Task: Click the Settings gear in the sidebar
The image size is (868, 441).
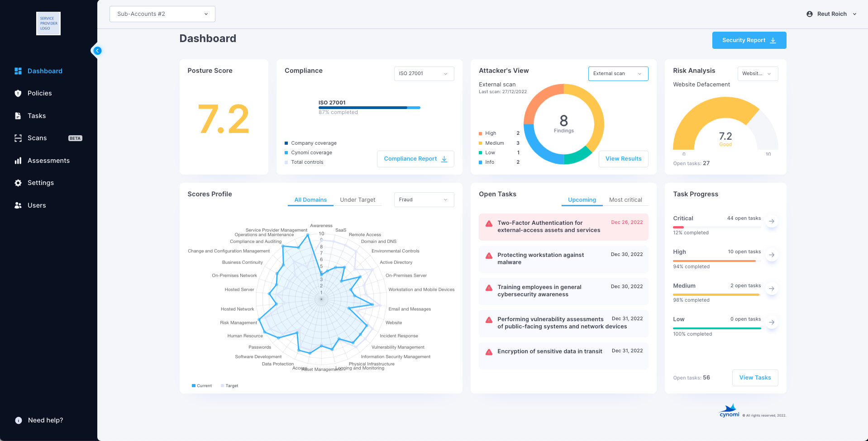Action: 18,183
